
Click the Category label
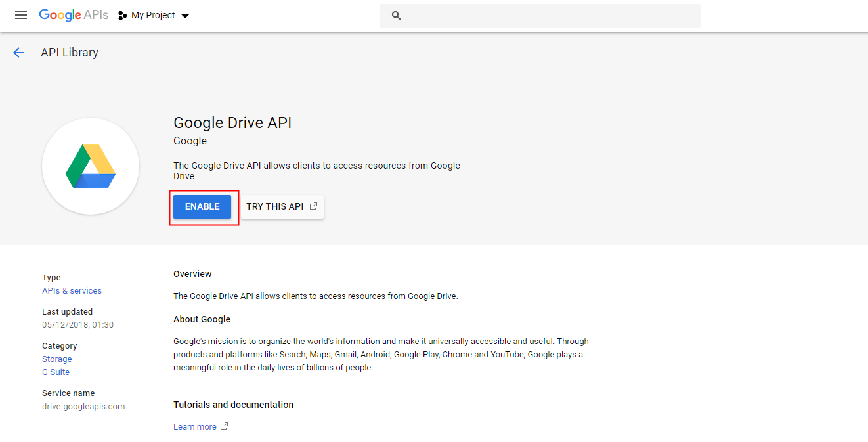pos(60,346)
